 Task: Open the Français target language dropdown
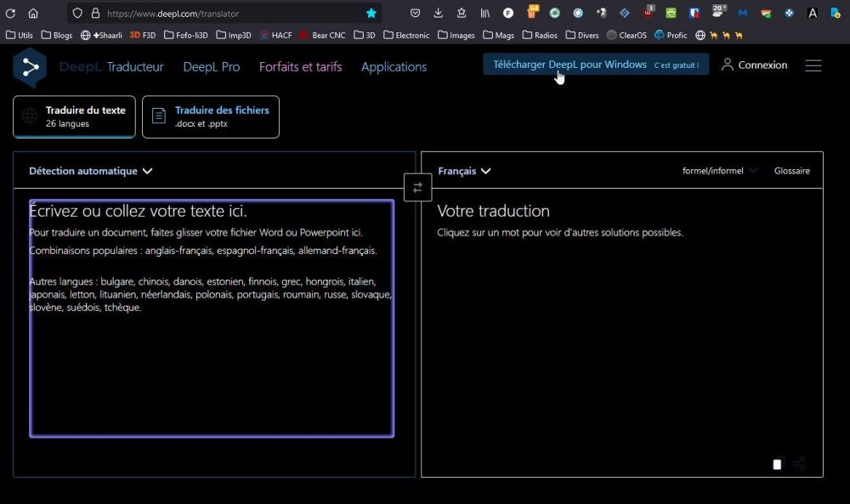(464, 171)
